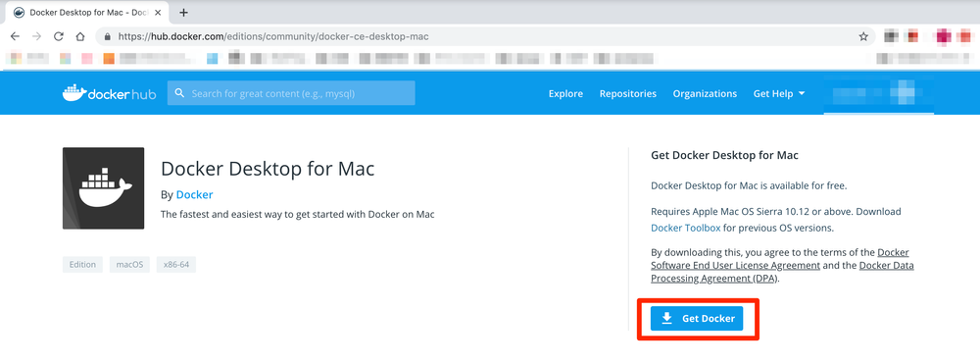Open a new tab with plus icon
This screenshot has width=980, height=363.
pos(184,13)
